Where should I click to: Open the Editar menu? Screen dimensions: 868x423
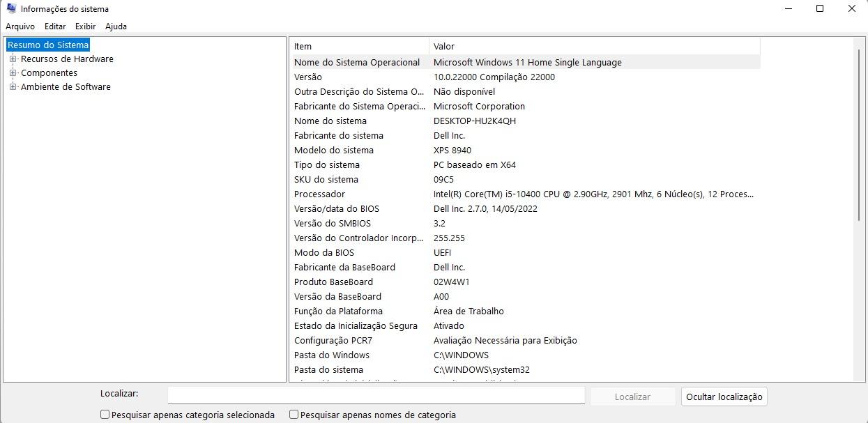click(55, 26)
